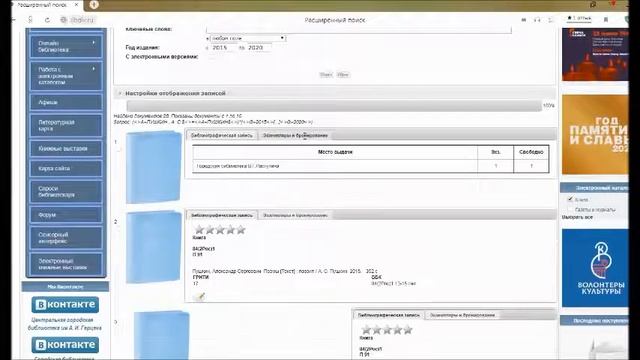Select record 1 Экземпляры и бронирование tab
640x360 pixels.
(295, 135)
